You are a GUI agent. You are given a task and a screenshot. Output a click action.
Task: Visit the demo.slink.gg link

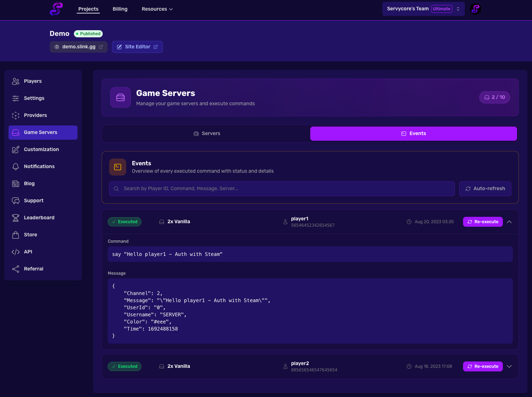79,47
